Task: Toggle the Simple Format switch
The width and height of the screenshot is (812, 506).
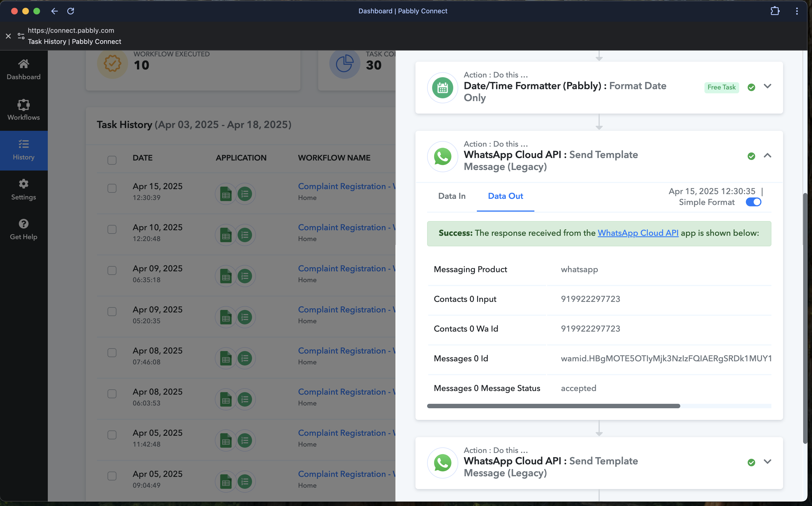Action: tap(753, 202)
